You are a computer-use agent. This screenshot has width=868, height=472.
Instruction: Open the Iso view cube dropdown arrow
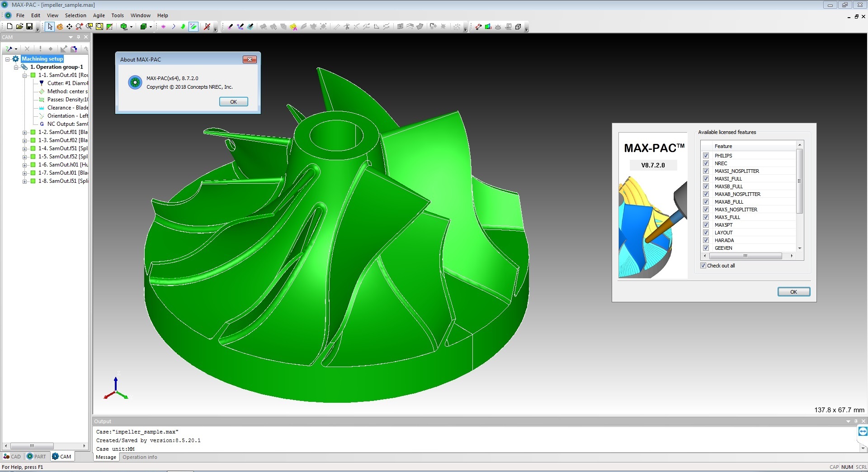pos(132,27)
